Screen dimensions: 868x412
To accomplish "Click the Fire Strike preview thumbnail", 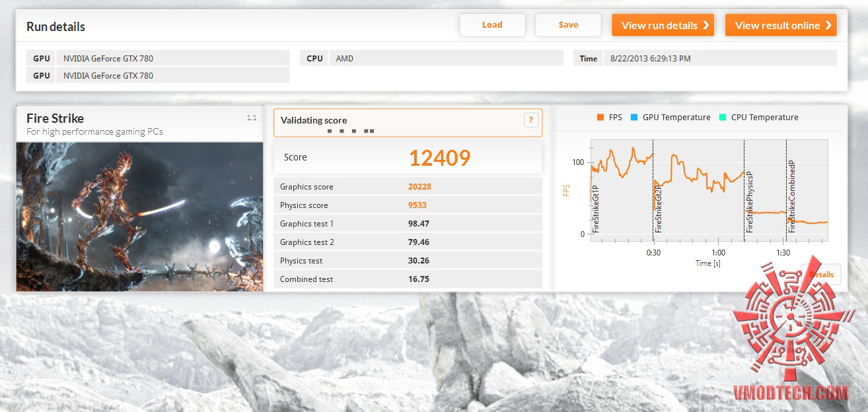I will point(139,217).
